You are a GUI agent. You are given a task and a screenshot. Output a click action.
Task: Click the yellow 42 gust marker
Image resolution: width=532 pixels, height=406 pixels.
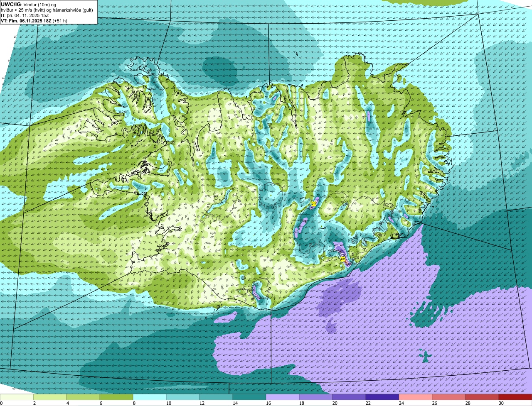[342, 259]
